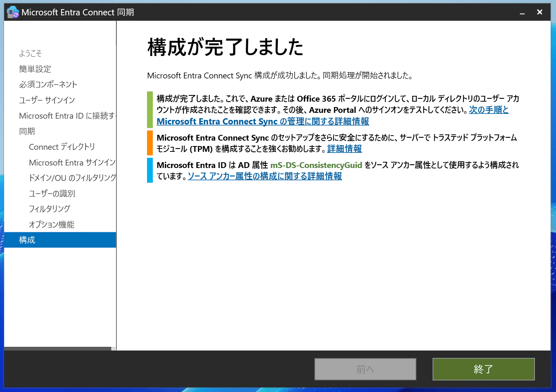Viewport: 556px width, 392px height.
Task: Select the オプション機能 sub-step
Action: 51,224
